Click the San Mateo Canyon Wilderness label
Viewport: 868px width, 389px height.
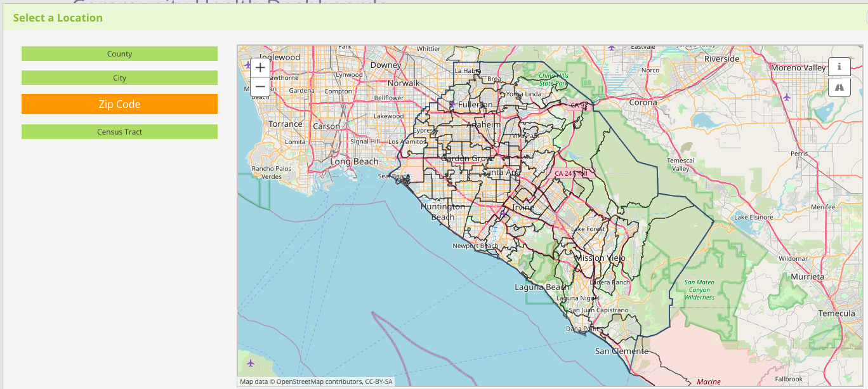[x=699, y=289]
